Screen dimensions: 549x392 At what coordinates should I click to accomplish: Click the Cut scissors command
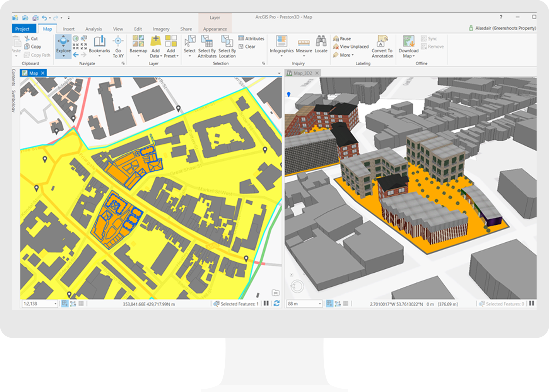pyautogui.click(x=31, y=39)
